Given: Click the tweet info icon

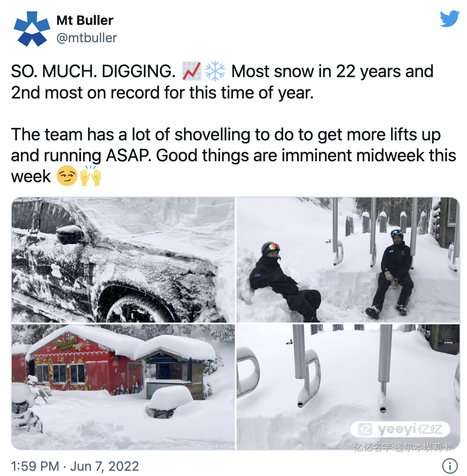Looking at the screenshot, I should (450, 466).
